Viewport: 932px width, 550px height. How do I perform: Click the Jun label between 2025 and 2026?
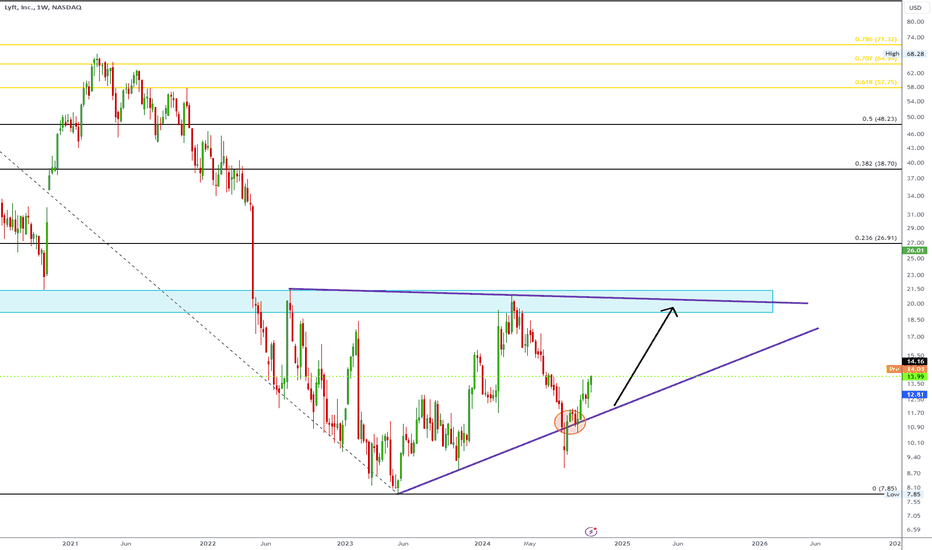click(678, 543)
